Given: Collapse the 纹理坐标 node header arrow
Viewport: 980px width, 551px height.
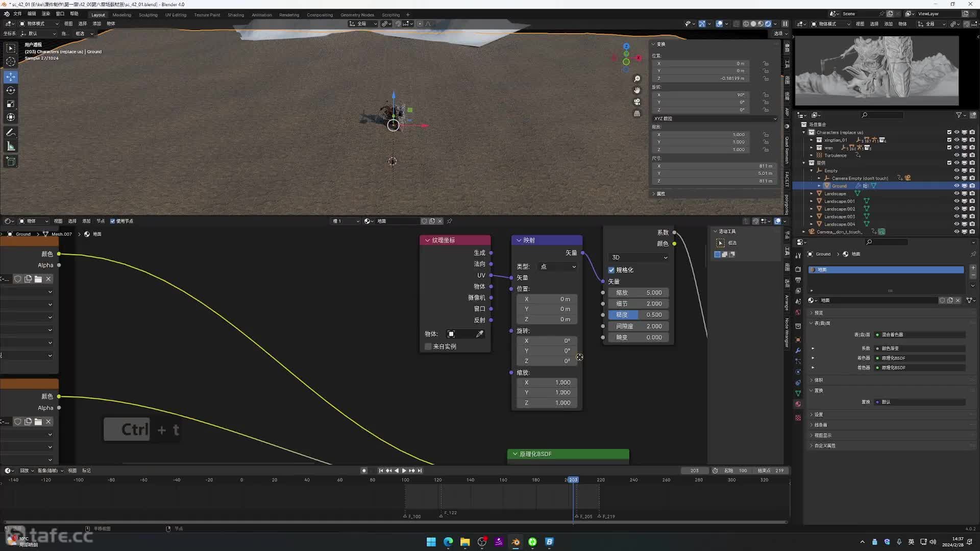Looking at the screenshot, I should click(x=428, y=240).
